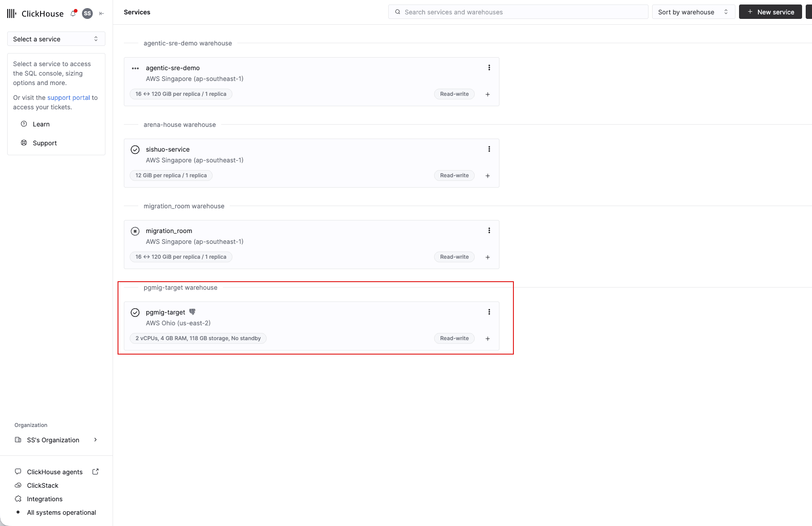Click the 2 vCPUs, 4 GB RAM badge
Image resolution: width=812 pixels, height=526 pixels.
[198, 338]
